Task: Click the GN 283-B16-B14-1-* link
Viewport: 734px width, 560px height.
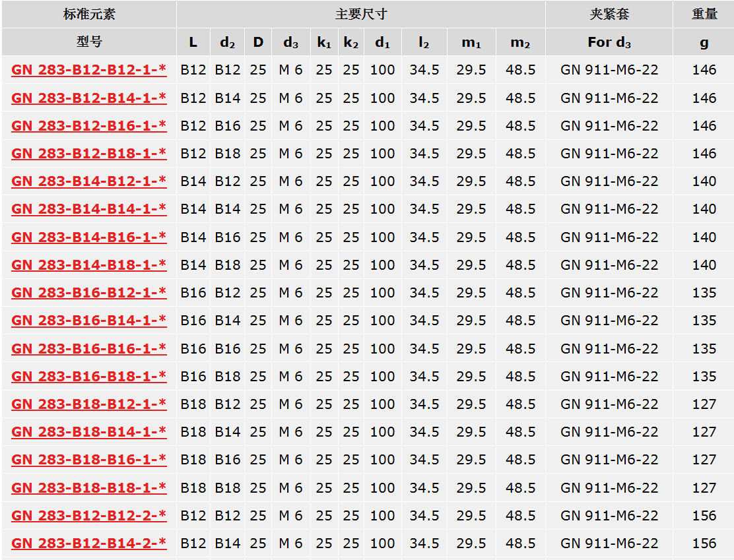Action: 88,320
